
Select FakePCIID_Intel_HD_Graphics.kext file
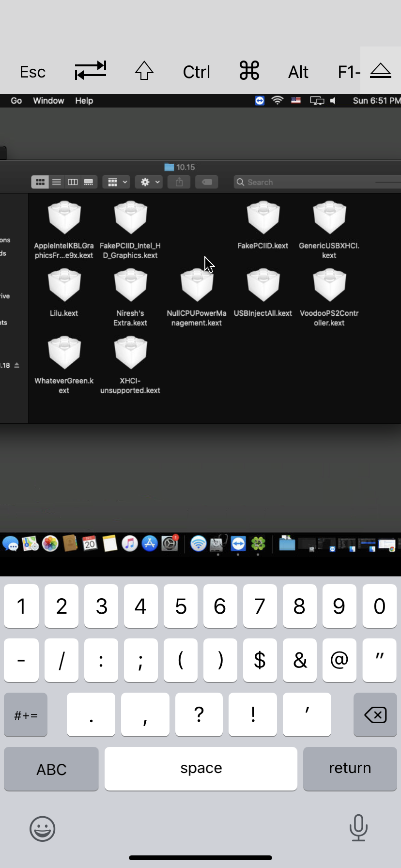tap(130, 230)
